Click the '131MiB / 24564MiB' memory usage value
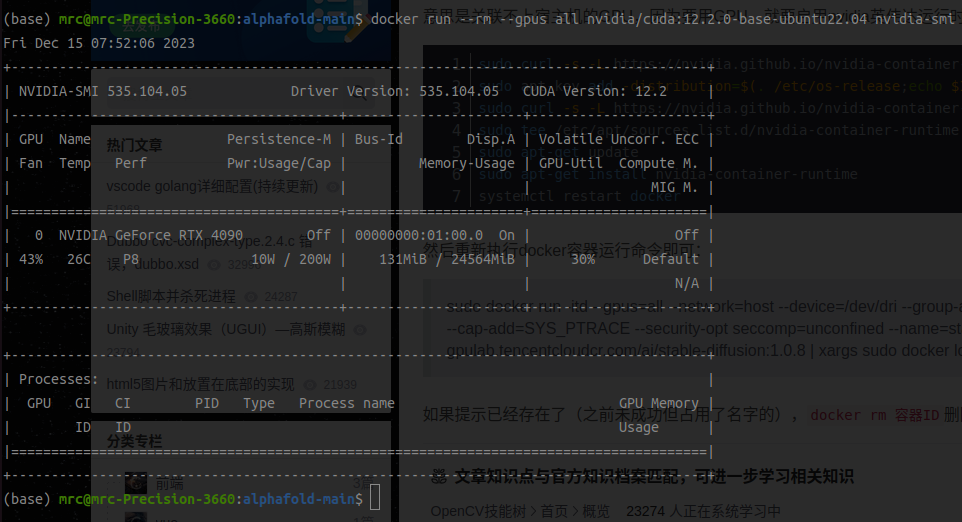The image size is (962, 522). (x=447, y=259)
